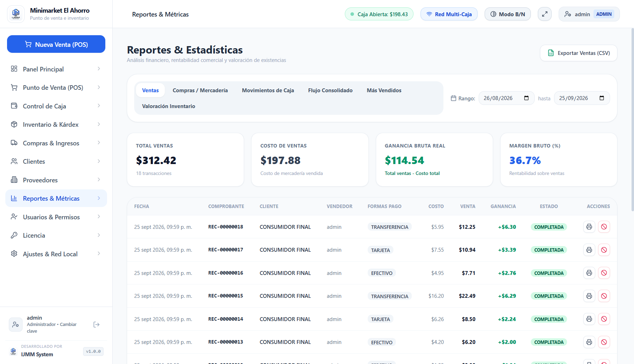Open Valoración Inventario tab

coord(168,106)
